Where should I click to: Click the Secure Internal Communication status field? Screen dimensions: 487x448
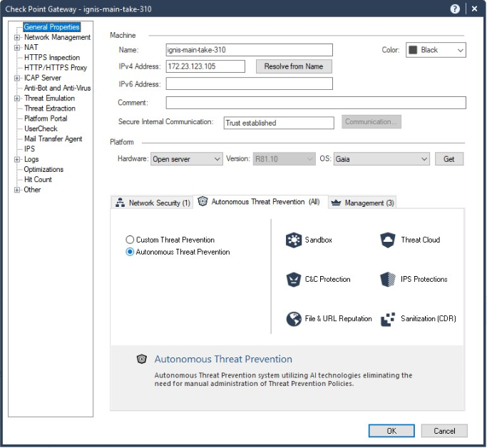279,123
